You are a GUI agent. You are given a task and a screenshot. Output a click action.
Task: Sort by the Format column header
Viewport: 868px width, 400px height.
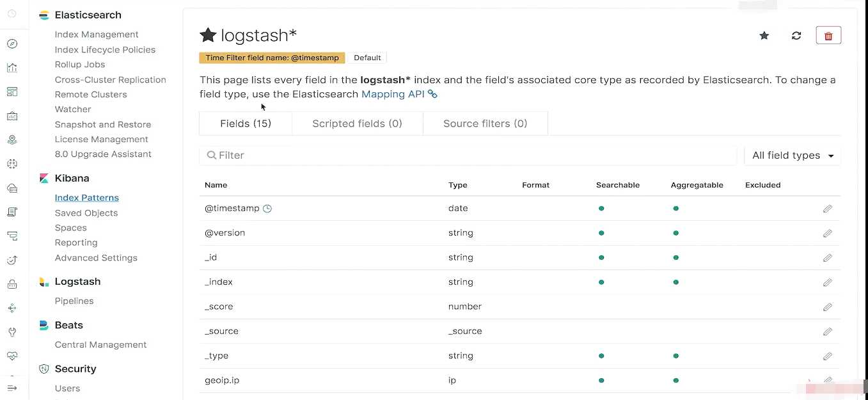(x=536, y=185)
